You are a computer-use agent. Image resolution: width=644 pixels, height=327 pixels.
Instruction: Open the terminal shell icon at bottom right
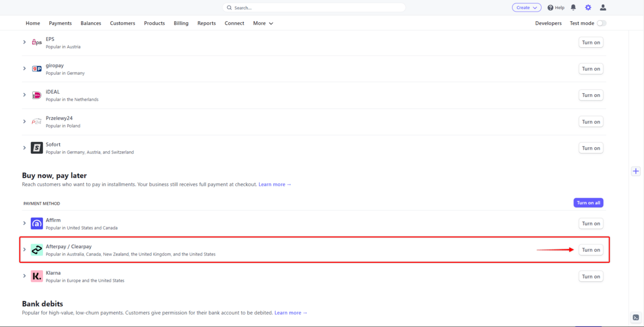[x=636, y=317]
